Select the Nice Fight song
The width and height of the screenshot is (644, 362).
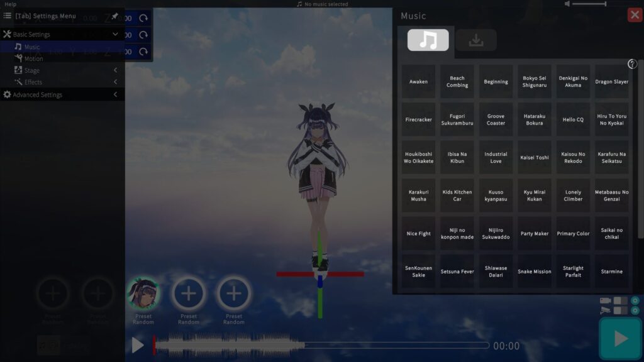coord(418,233)
